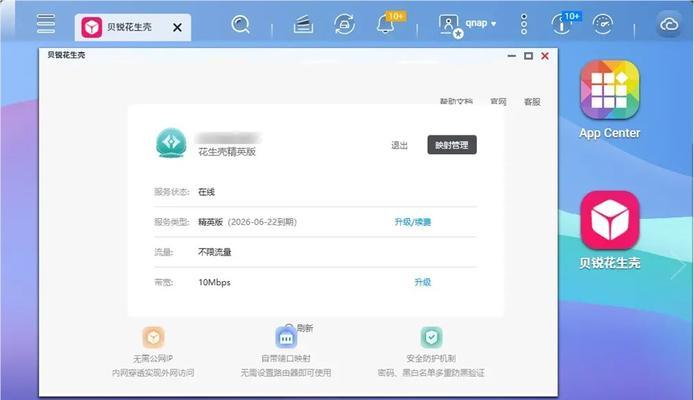Click the 映射管理 button
694x400 pixels.
coord(452,145)
